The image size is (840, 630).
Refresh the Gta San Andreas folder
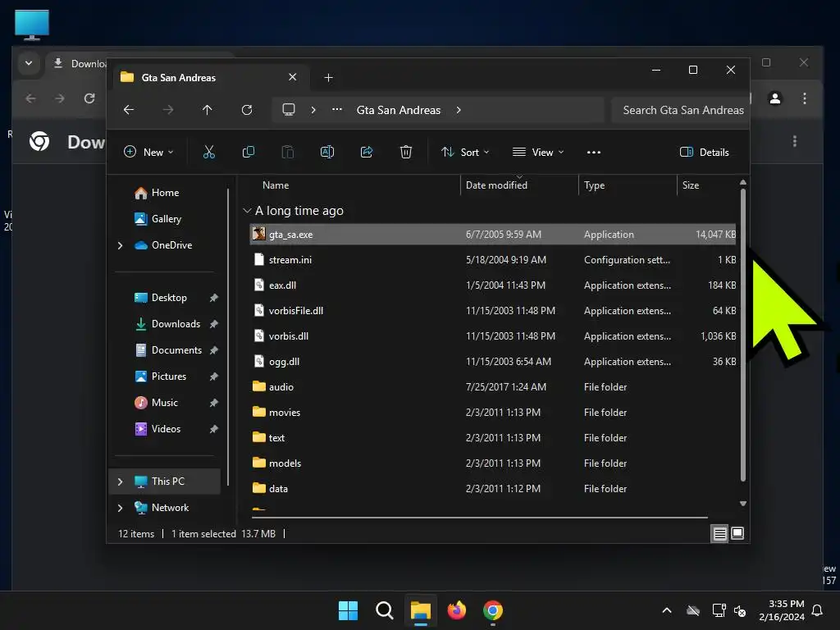click(247, 110)
